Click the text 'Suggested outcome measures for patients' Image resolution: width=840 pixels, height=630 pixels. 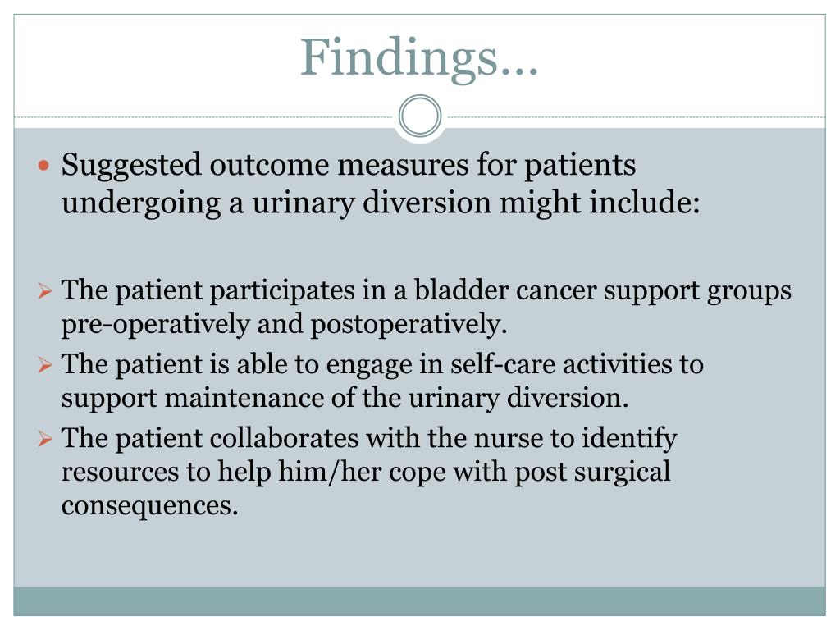(348, 165)
